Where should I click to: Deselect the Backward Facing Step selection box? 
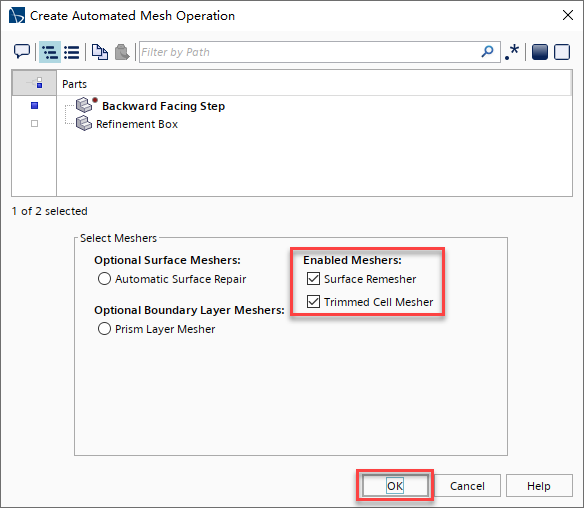pos(35,106)
